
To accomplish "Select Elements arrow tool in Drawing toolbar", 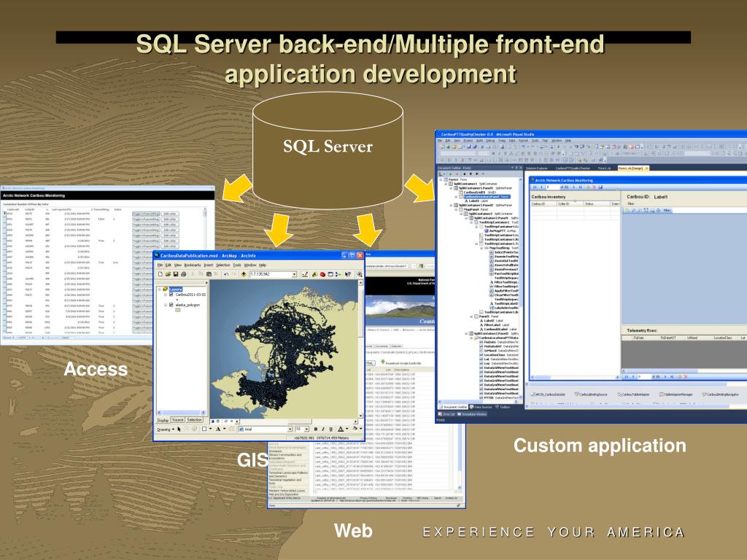I will coord(179,429).
